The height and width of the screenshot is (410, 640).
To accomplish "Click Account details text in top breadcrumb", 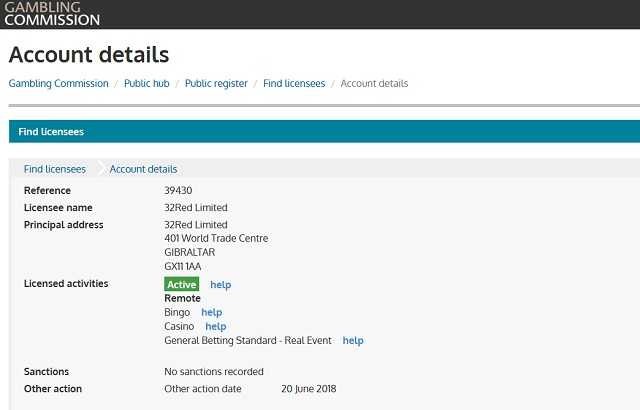I will (x=374, y=83).
